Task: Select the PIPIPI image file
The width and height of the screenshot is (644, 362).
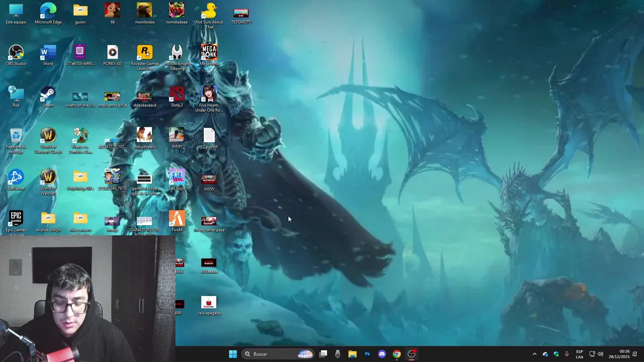Action: tap(177, 138)
